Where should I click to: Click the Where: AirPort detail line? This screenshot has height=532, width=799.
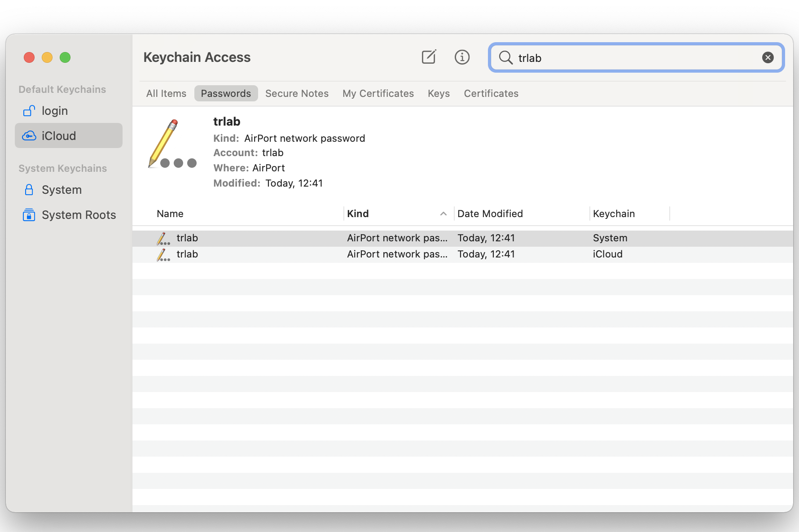[249, 168]
